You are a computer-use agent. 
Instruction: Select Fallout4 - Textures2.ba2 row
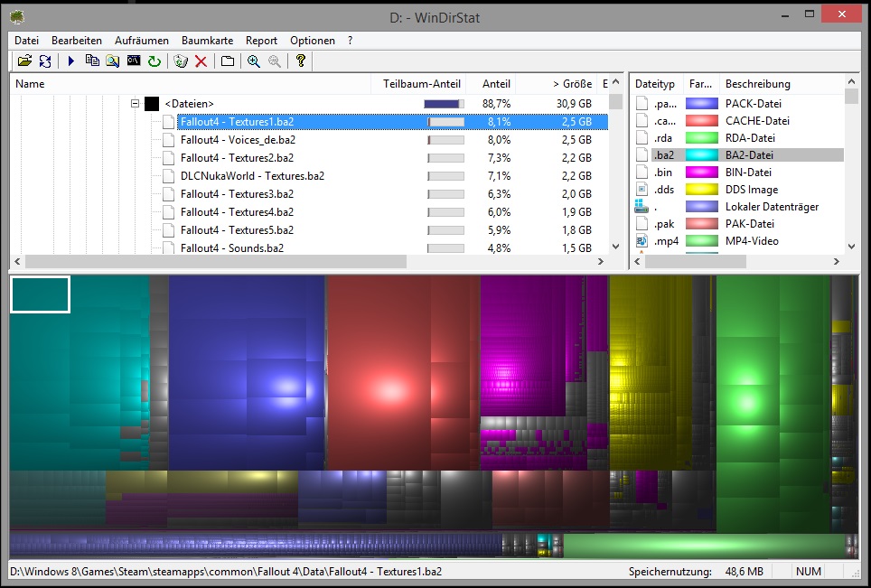coord(379,158)
